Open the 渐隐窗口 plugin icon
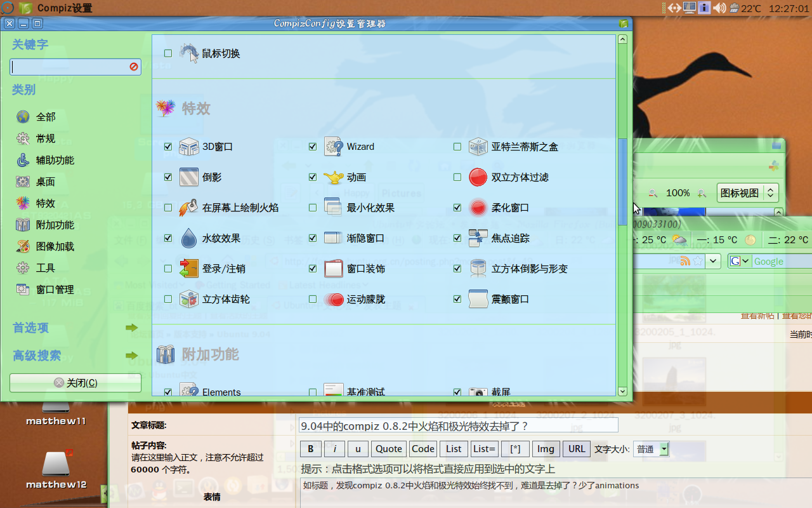Screen dimensions: 812x508 (x=334, y=238)
